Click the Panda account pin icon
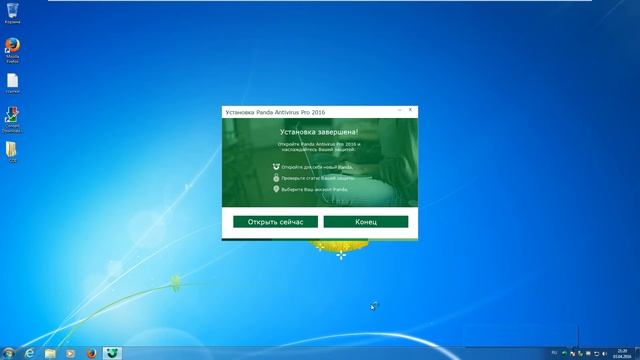The image size is (640, 360). pyautogui.click(x=276, y=189)
